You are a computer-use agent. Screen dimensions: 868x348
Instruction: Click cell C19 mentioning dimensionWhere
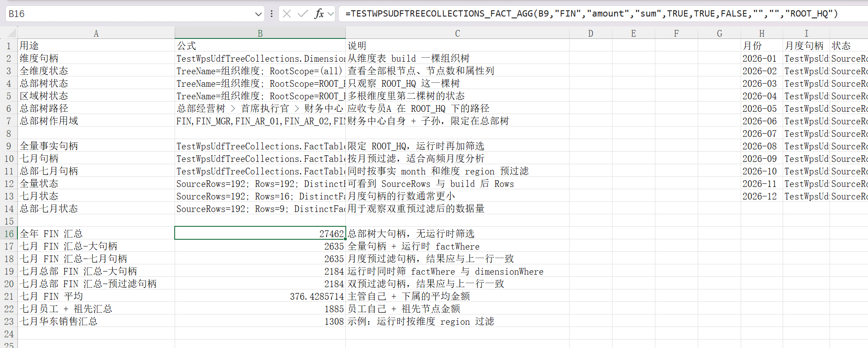[457, 271]
